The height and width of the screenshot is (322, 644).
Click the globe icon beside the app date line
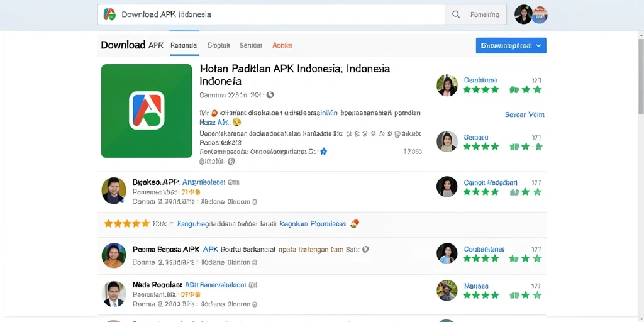click(x=270, y=95)
